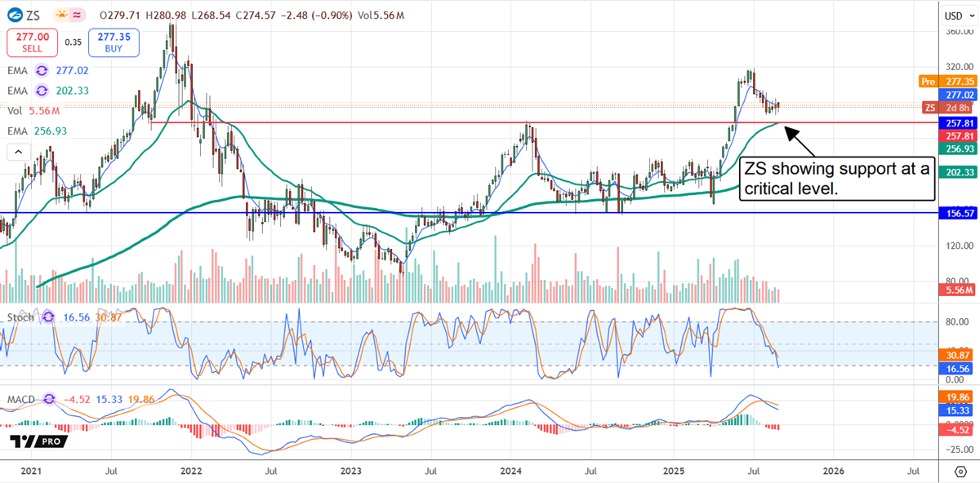Click the 'ZS showing support' text annotation
This screenshot has width=980, height=483.
(836, 179)
